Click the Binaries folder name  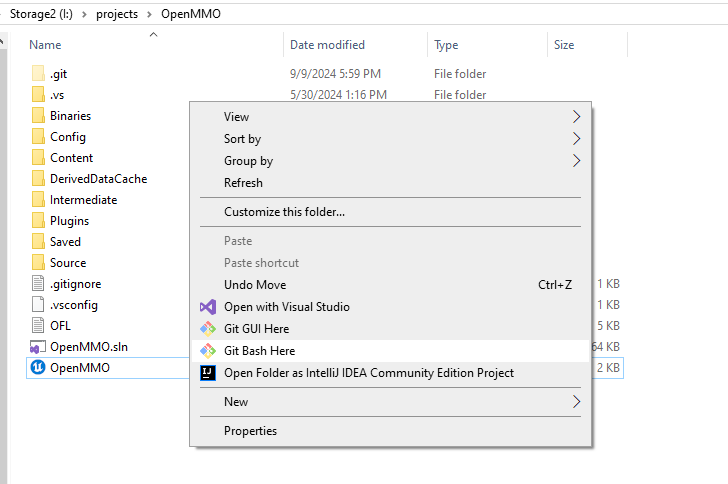71,116
